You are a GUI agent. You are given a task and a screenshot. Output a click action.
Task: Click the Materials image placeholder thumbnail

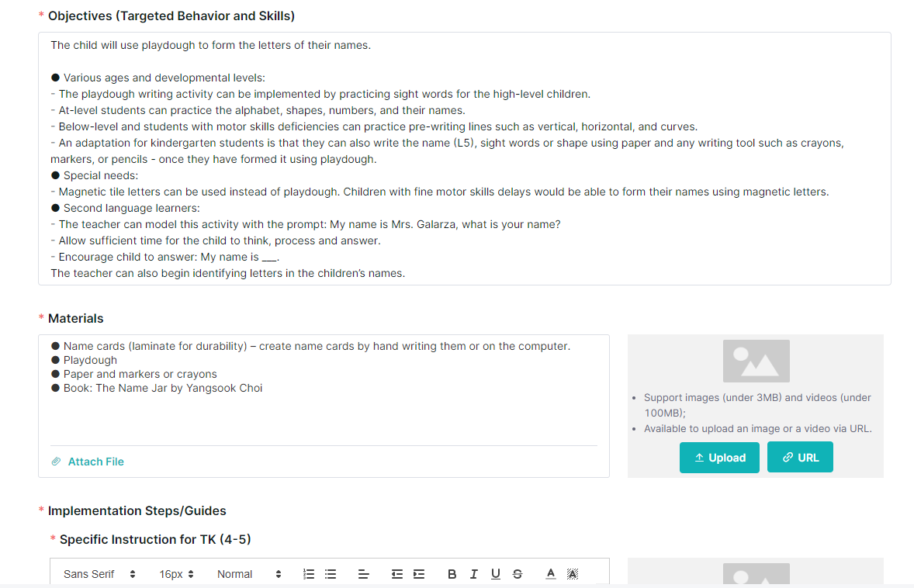(756, 361)
